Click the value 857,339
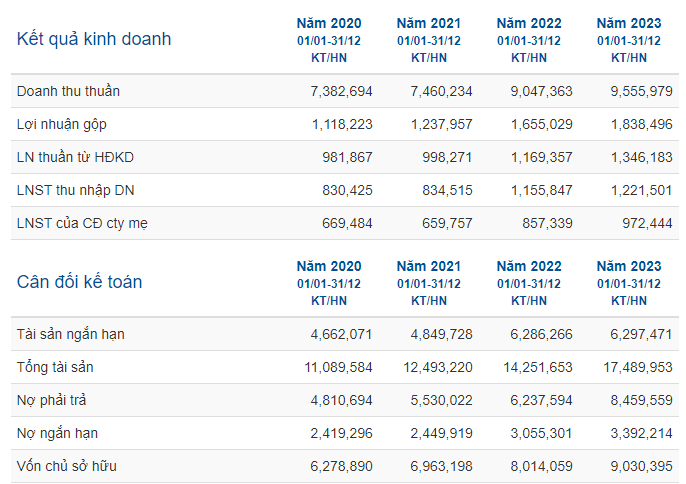This screenshot has height=484, width=686. pyautogui.click(x=547, y=224)
